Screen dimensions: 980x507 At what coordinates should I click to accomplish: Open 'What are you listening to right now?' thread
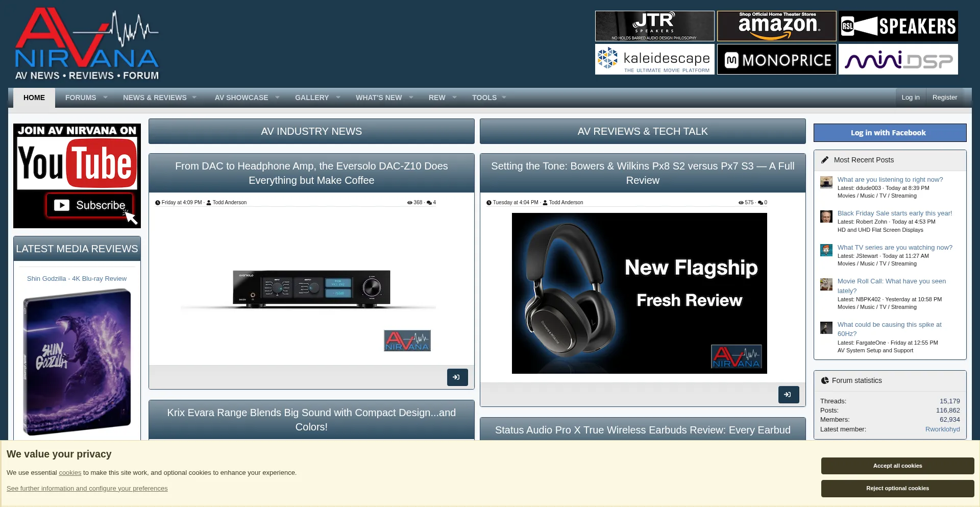click(890, 179)
